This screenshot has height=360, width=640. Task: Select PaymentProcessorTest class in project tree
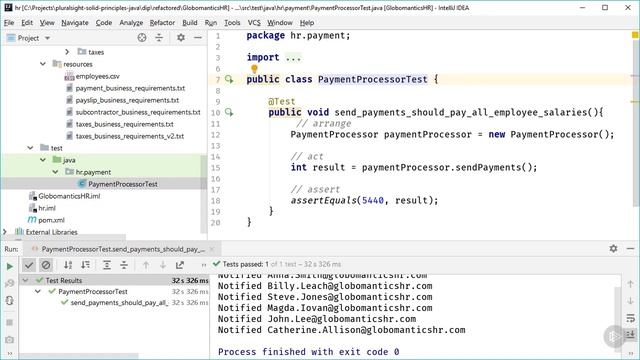coord(123,184)
